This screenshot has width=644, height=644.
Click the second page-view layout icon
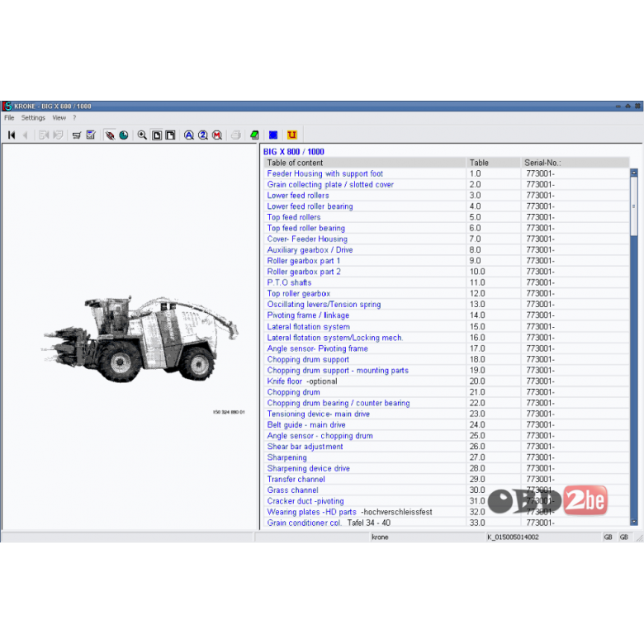170,135
